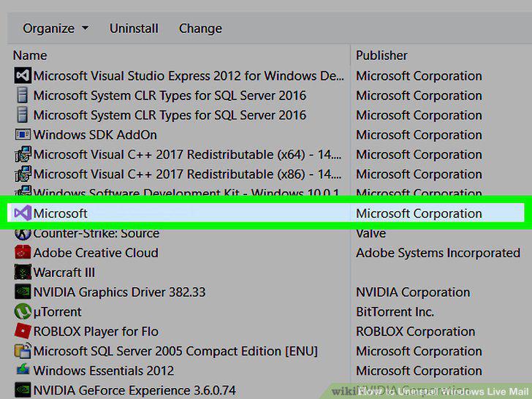Click the Counter-Strike: Source icon
The image size is (532, 399).
[23, 233]
